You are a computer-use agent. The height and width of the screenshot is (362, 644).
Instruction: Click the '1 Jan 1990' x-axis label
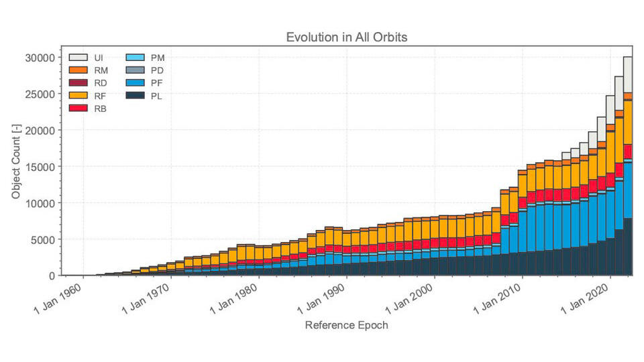(321, 298)
